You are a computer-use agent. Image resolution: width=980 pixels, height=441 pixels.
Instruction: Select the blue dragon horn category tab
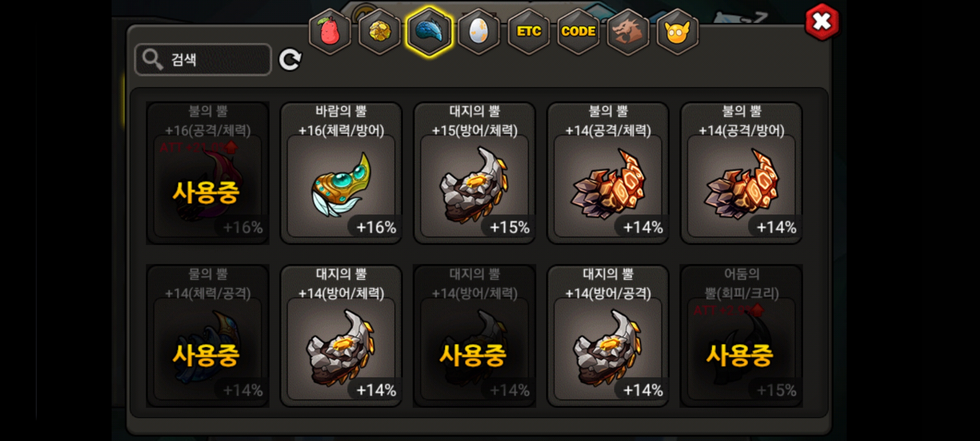(429, 32)
